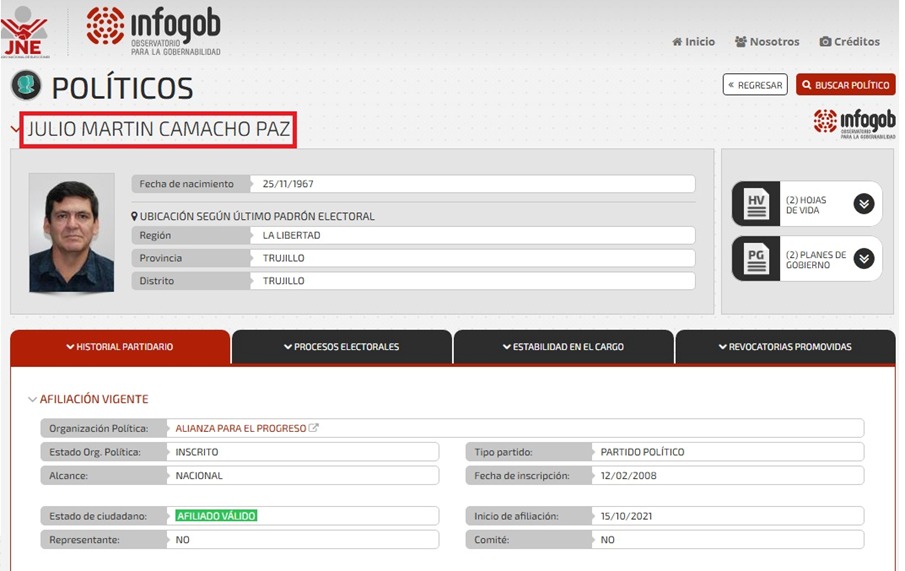905x571 pixels.
Task: Collapse the Julio Martin Camacho Paz header
Action: tap(15, 130)
